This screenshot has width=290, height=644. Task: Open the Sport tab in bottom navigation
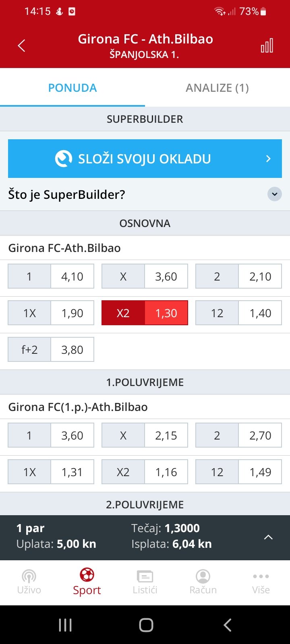click(x=87, y=582)
